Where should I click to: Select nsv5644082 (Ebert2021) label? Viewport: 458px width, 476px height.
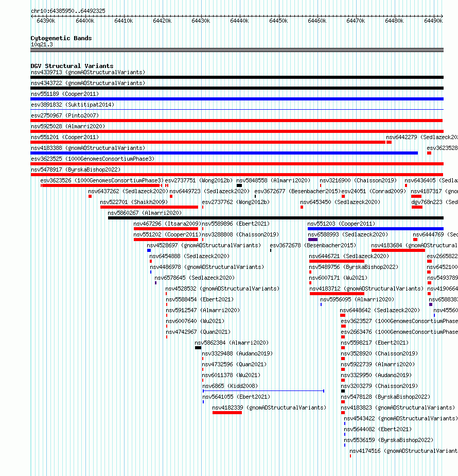tap(378, 430)
